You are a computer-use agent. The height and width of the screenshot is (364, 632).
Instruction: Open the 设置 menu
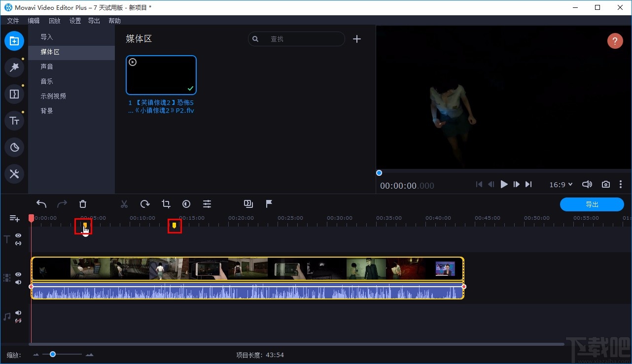(75, 21)
